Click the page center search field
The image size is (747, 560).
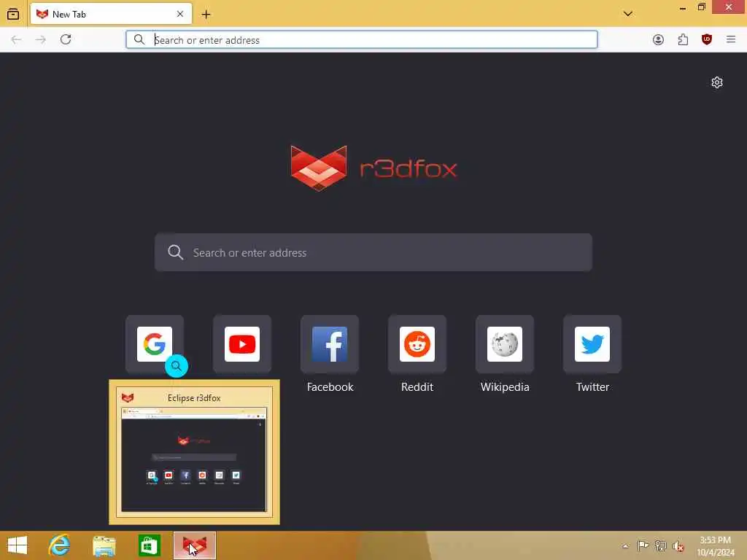373,252
